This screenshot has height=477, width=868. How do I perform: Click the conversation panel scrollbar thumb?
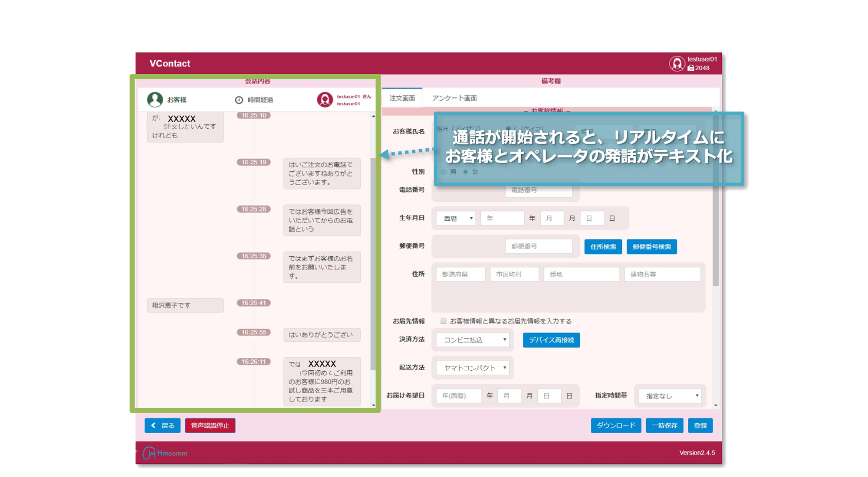tap(373, 265)
